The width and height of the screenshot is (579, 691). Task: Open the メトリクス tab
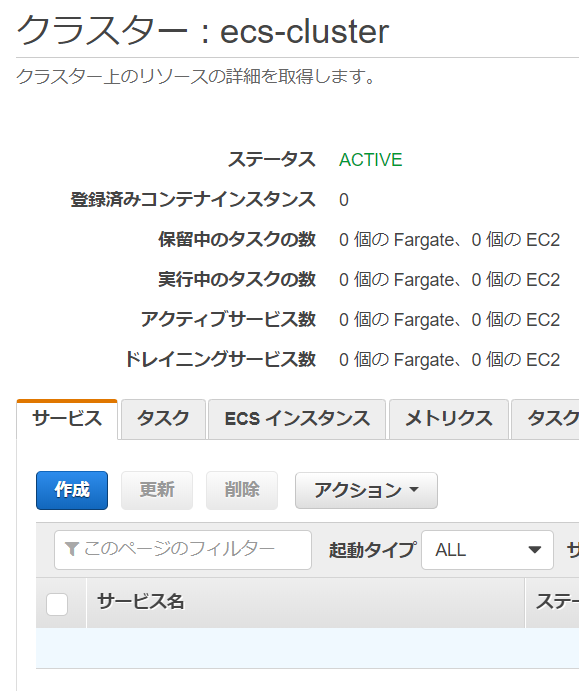(x=449, y=419)
